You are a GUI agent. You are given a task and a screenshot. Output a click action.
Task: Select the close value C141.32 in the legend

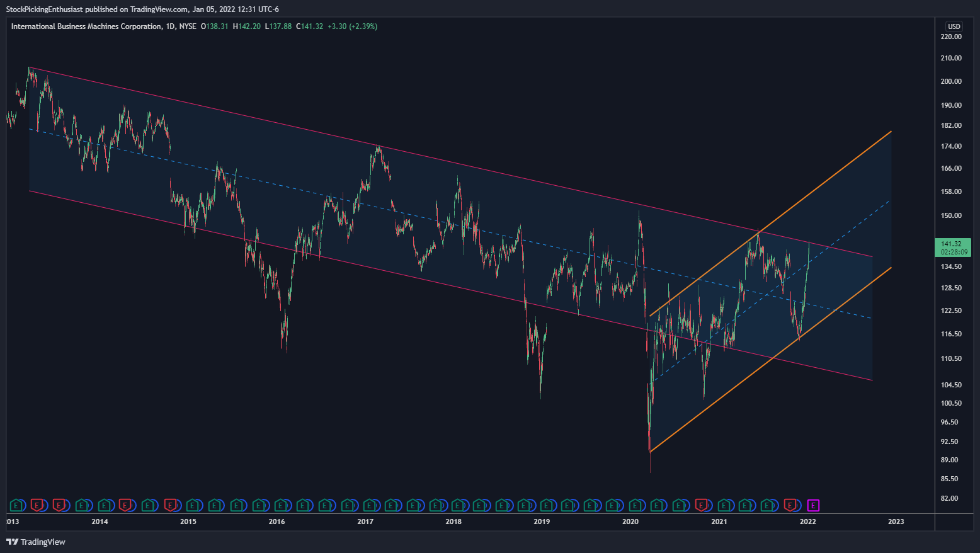click(309, 26)
